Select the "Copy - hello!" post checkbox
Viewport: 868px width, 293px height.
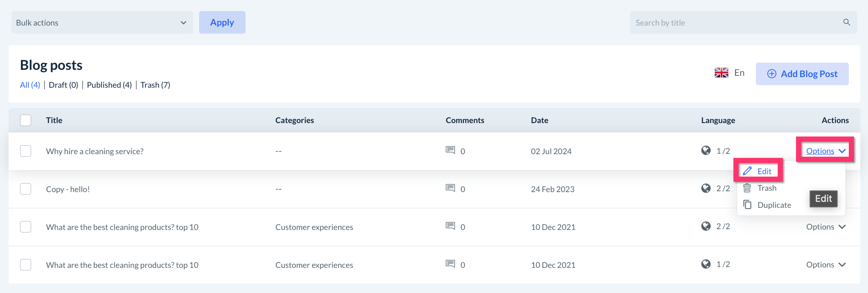point(26,189)
